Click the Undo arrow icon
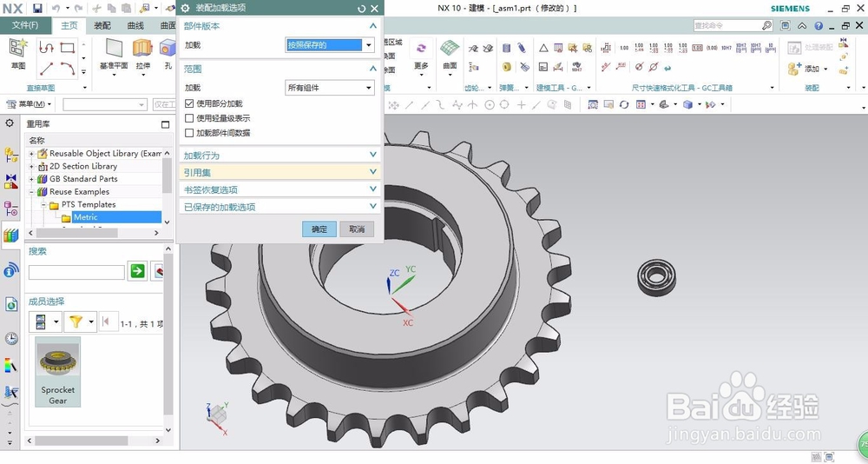This screenshot has width=868, height=464. (56, 9)
